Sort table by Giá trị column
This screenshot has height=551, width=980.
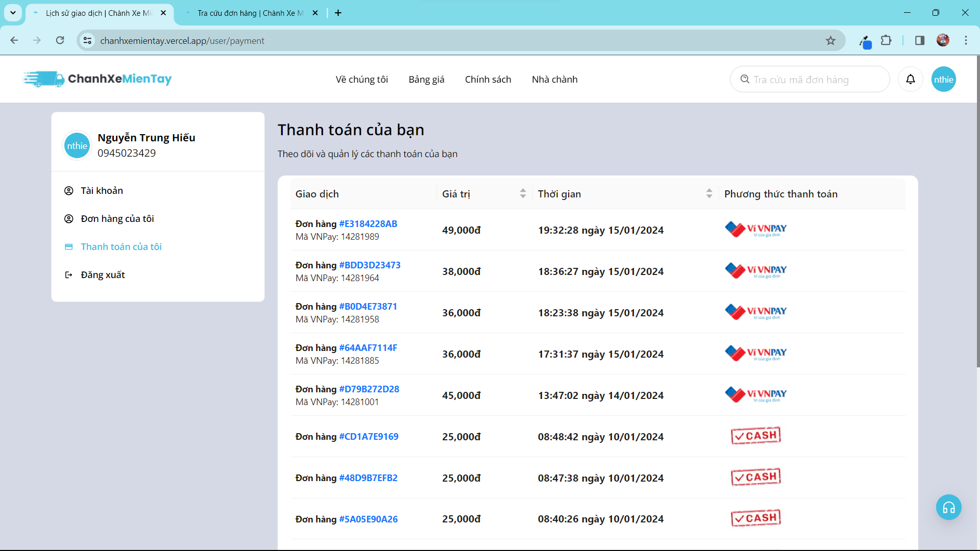[523, 194]
